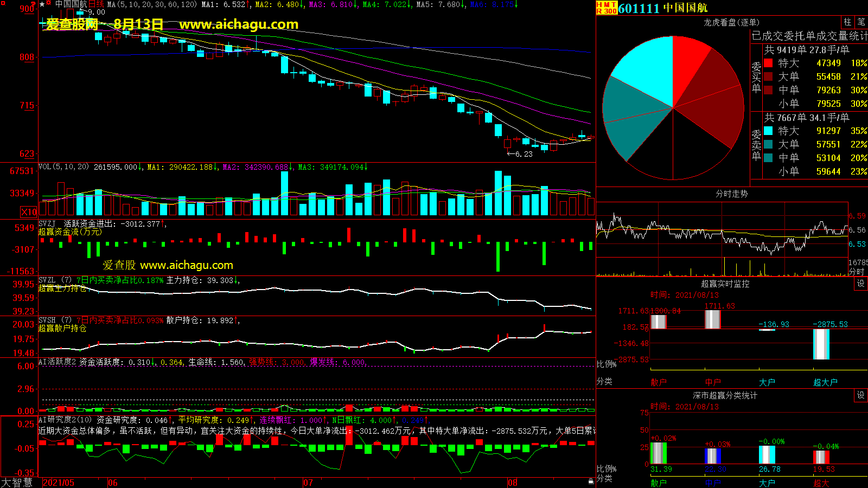868x488 pixels.
Task: Click the red square icon at top-left corner
Action: (3, 3)
